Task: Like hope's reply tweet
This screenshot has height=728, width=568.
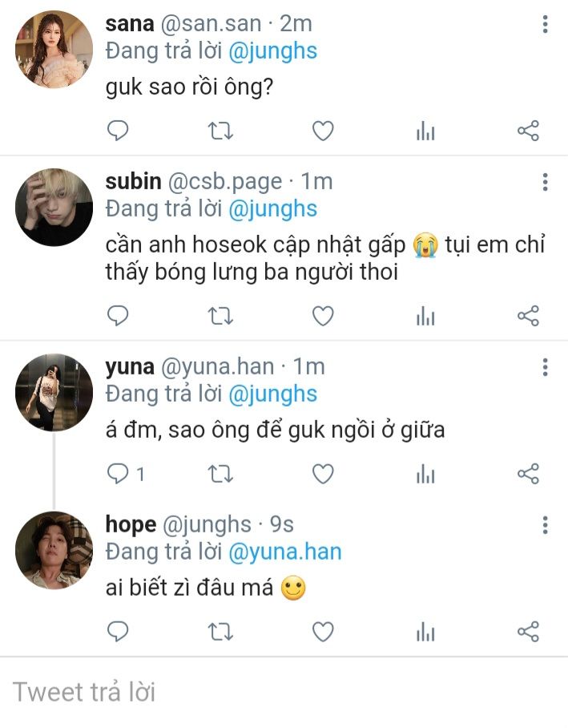Action: point(322,632)
